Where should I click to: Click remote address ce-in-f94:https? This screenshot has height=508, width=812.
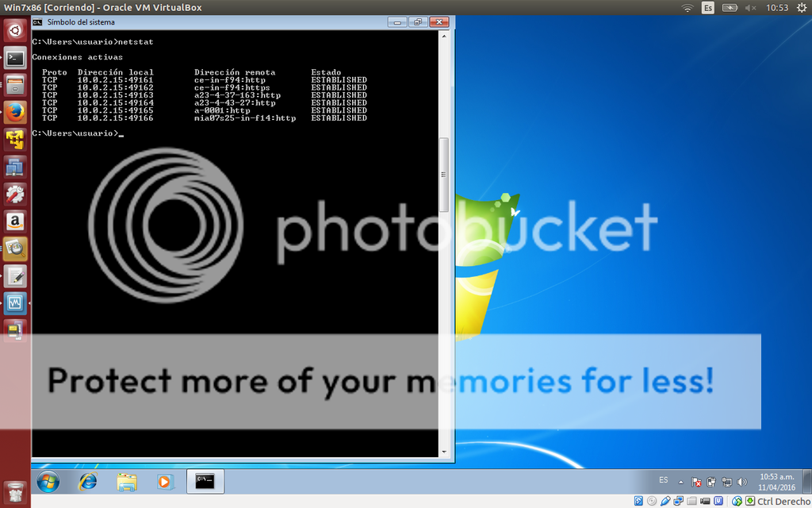232,87
